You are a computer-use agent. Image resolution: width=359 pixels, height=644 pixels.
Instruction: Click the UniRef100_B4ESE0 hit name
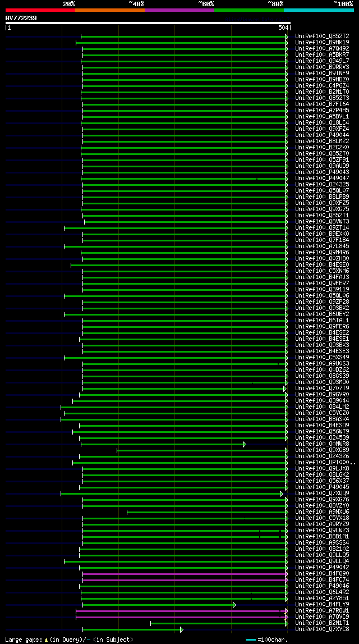click(322, 265)
